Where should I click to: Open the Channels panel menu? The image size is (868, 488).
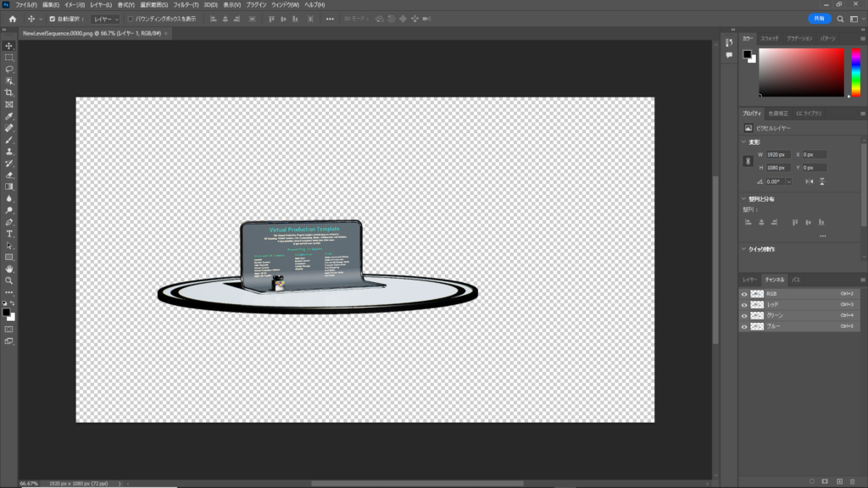[862, 280]
